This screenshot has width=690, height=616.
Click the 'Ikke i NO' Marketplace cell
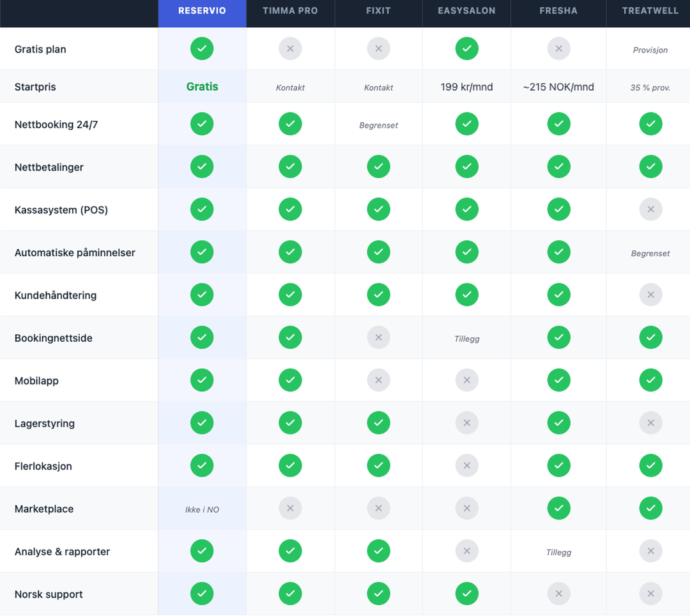click(202, 509)
